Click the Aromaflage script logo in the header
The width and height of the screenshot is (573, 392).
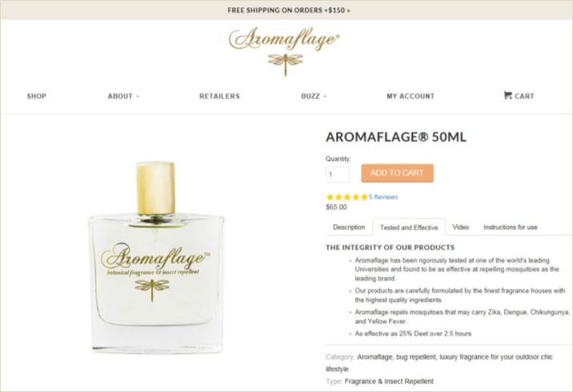pos(284,38)
